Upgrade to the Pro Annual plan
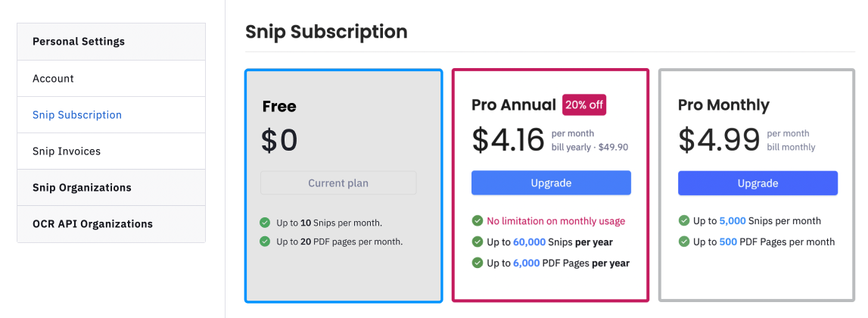The height and width of the screenshot is (318, 868). pos(551,182)
